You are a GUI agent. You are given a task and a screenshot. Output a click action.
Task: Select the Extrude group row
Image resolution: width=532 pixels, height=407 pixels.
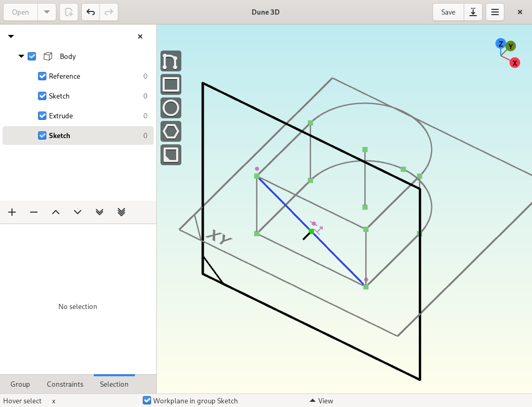(78, 116)
